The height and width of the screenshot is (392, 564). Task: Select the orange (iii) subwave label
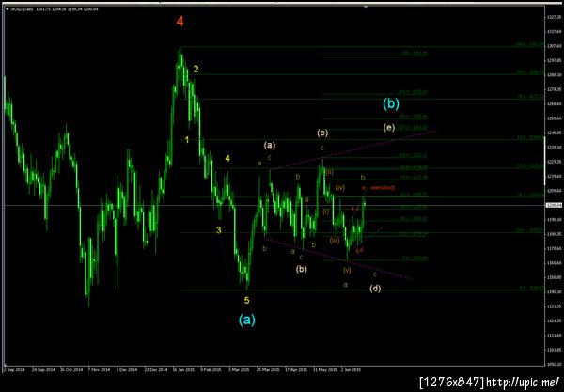(335, 241)
